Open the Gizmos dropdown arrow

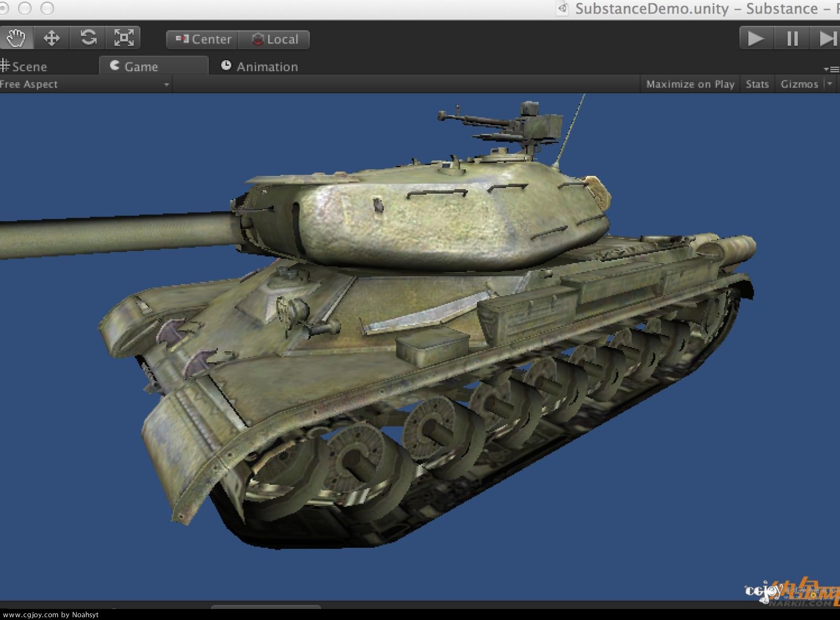(830, 84)
